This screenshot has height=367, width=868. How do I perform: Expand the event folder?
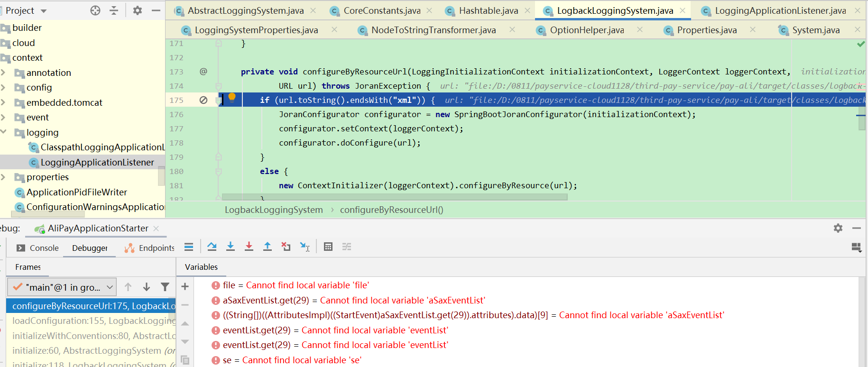(3, 117)
